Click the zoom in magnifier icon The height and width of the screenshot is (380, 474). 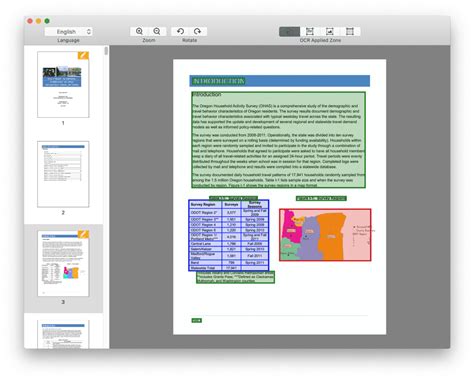[139, 31]
